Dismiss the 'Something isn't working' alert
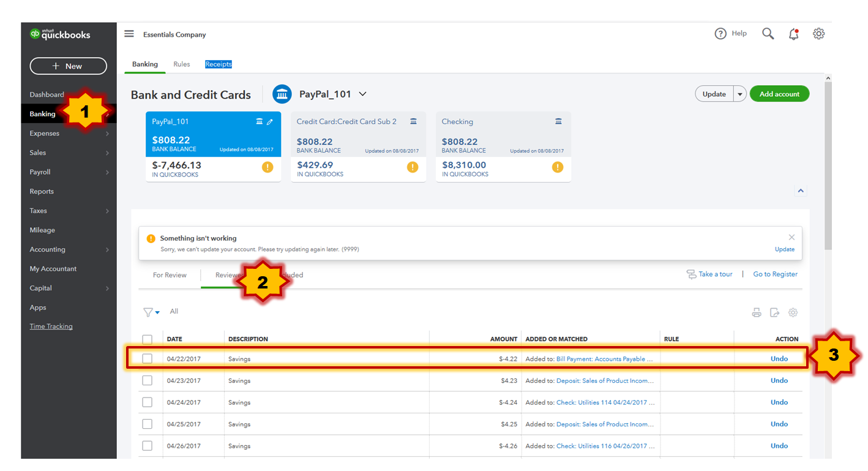 (x=791, y=237)
